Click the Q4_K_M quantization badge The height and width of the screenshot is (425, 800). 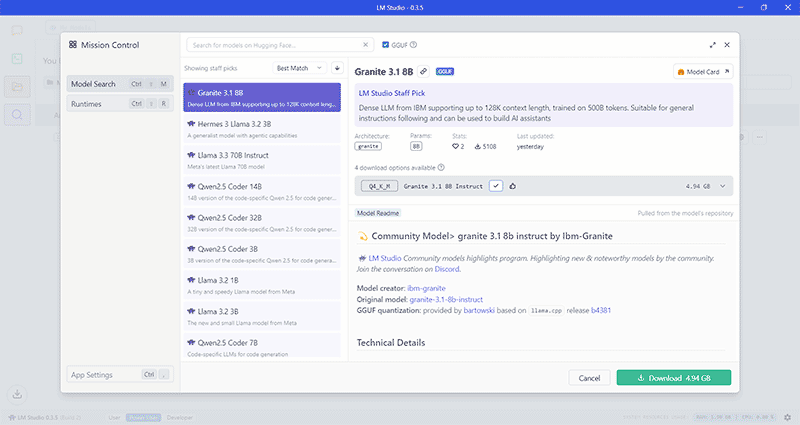click(x=380, y=186)
